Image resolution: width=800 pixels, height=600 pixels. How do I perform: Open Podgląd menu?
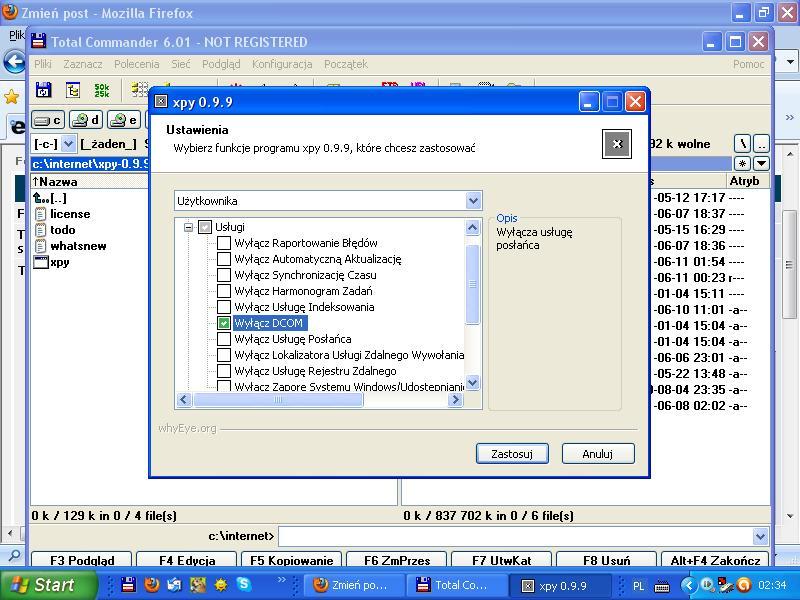click(221, 64)
